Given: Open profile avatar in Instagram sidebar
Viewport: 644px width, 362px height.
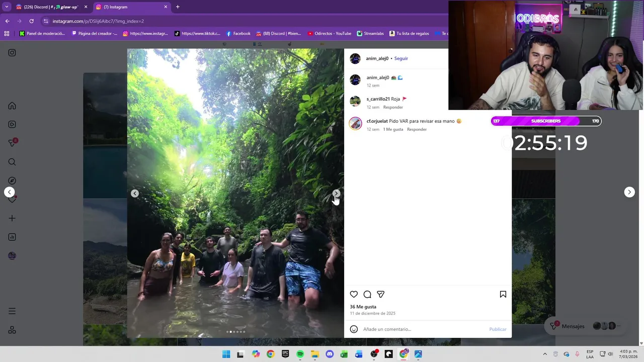Looking at the screenshot, I should pos(12,255).
